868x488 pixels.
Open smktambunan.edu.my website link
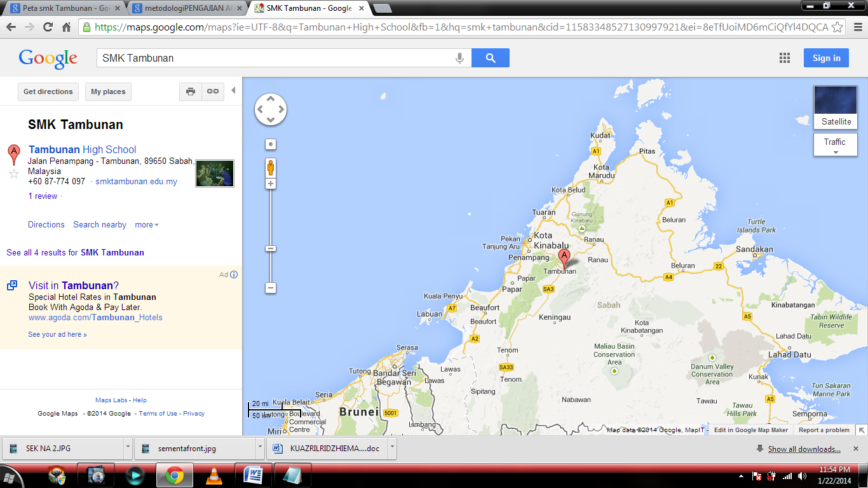[136, 181]
